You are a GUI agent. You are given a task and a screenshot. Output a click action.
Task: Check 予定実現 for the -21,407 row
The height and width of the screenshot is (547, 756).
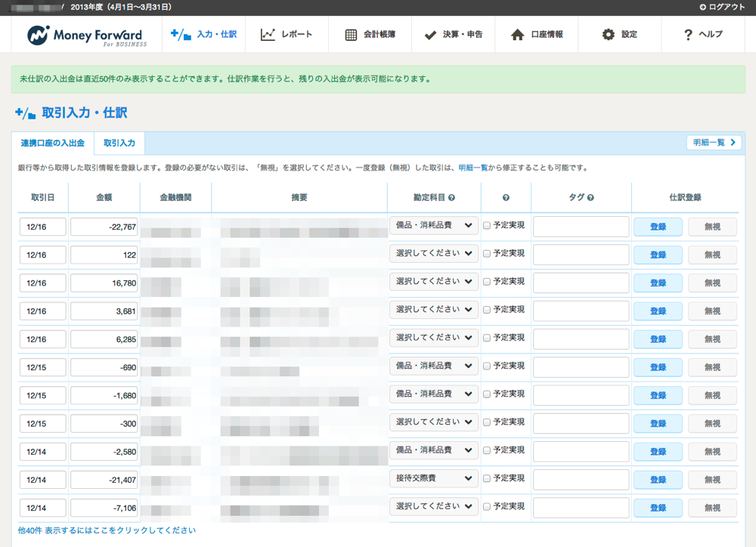click(487, 478)
